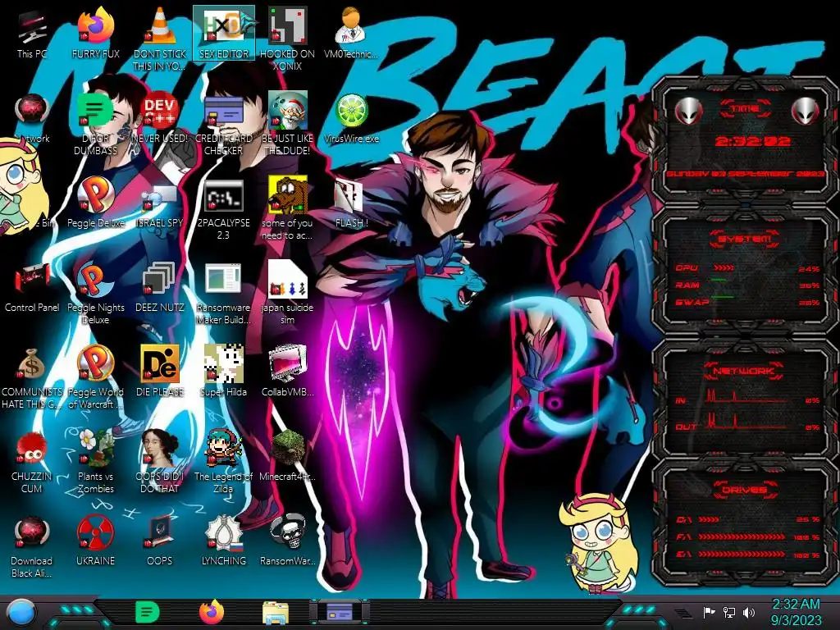Open the OOPS headset shortcut
Screen dimensions: 840x630
160,541
